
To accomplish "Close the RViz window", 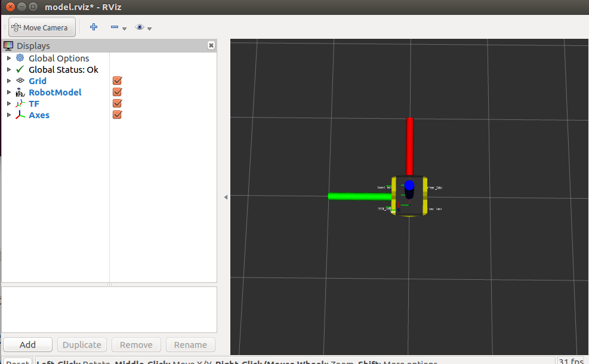I will (x=11, y=7).
